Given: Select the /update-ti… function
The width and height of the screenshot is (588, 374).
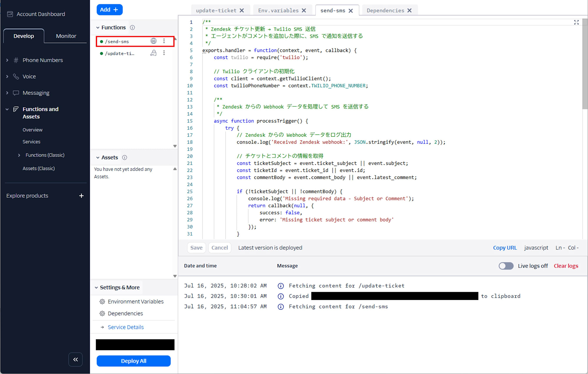Looking at the screenshot, I should (x=119, y=53).
